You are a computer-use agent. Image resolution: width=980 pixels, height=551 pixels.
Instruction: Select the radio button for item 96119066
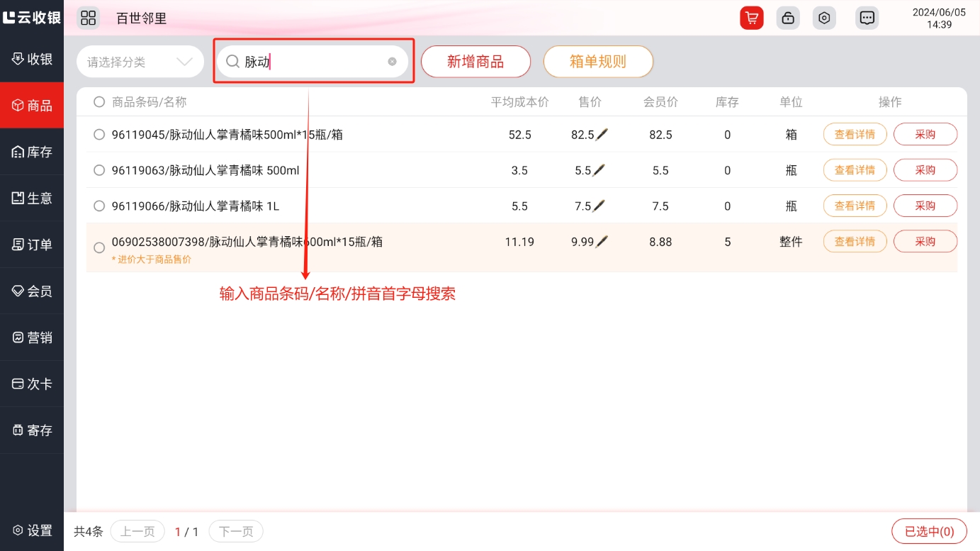click(99, 206)
